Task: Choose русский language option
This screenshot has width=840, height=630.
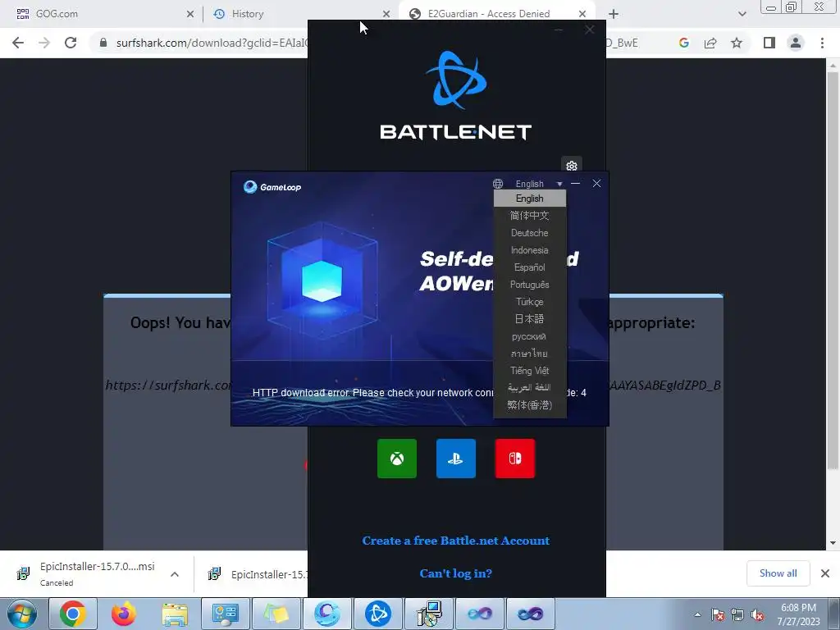Action: click(x=529, y=336)
